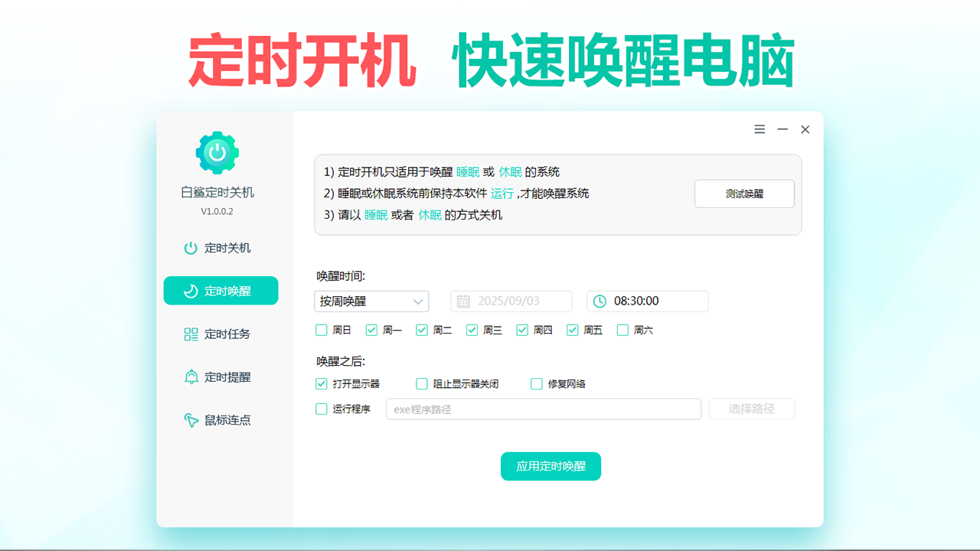Viewport: 980px width, 551px height.
Task: Click the 唤醒时间 label
Action: pyautogui.click(x=341, y=276)
